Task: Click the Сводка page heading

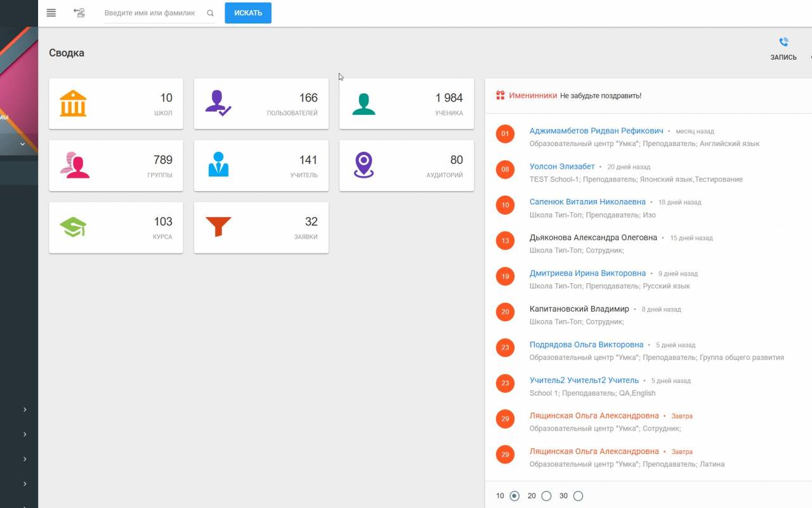Action: [x=67, y=53]
